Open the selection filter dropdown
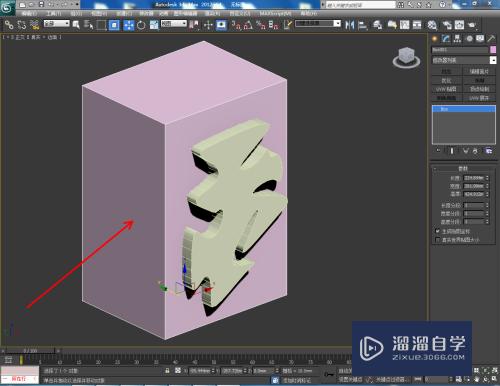The height and width of the screenshot is (386, 500). [x=57, y=23]
